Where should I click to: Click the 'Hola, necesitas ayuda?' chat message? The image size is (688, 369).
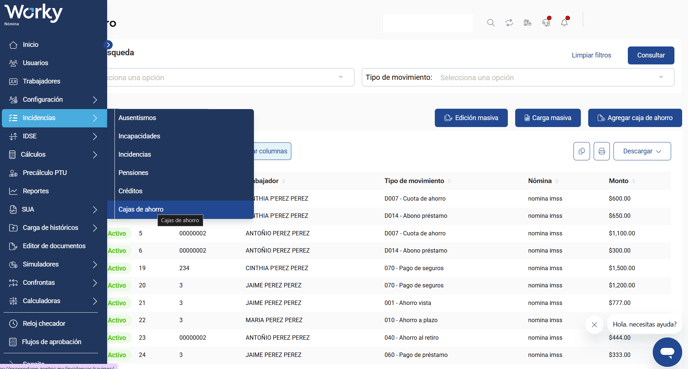pyautogui.click(x=645, y=325)
